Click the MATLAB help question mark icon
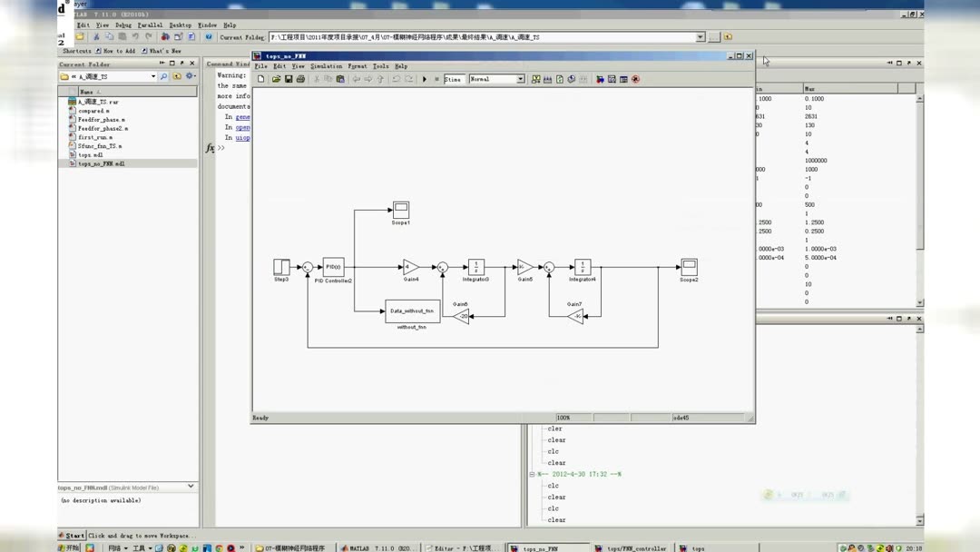 point(209,37)
